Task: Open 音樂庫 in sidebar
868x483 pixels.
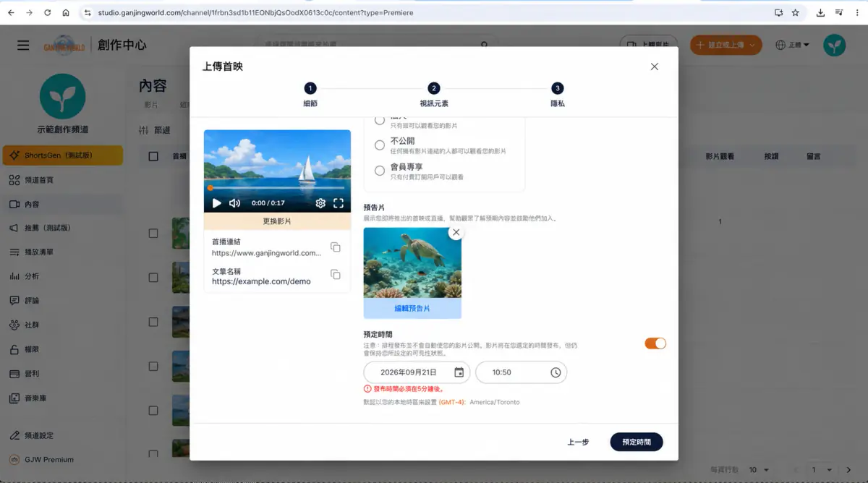Action: click(62, 398)
